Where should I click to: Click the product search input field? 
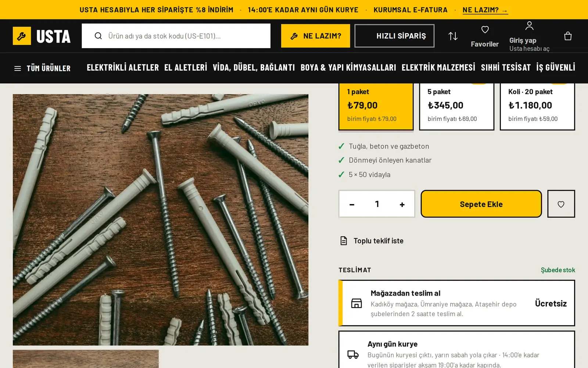pos(176,36)
